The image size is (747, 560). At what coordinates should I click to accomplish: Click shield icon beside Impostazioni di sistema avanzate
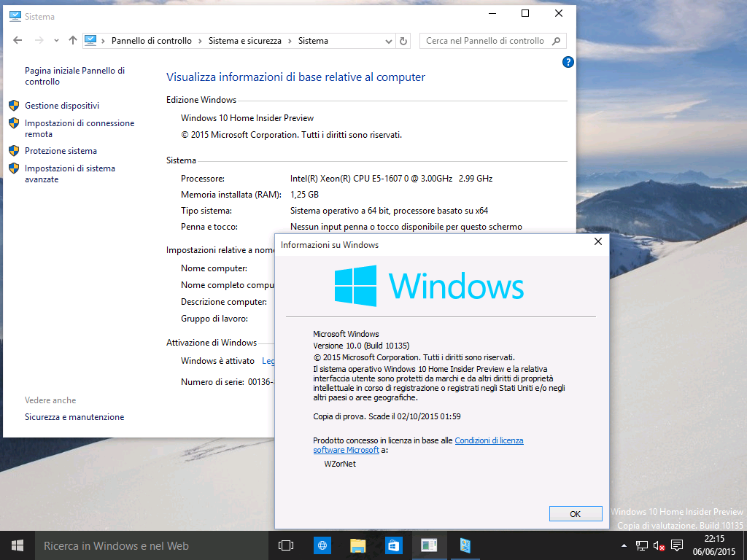14,168
